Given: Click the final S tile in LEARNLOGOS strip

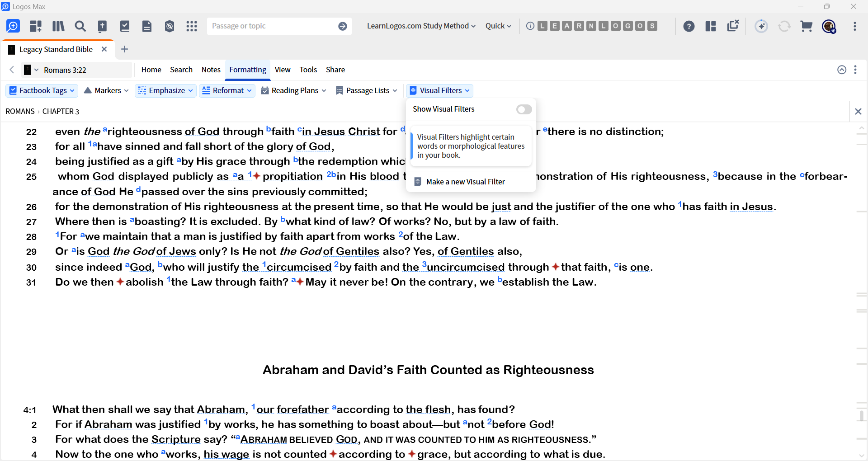Looking at the screenshot, I should pyautogui.click(x=652, y=26).
